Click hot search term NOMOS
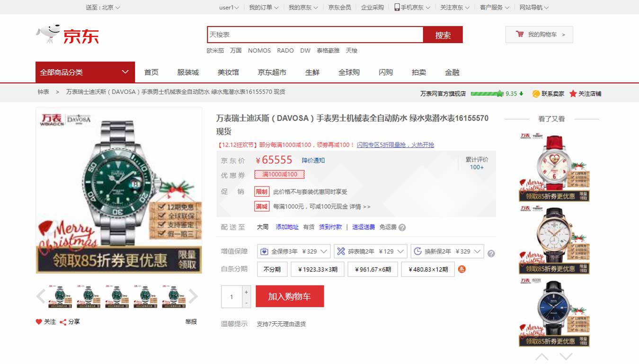Screen dimensions: 639x364 coord(259,51)
